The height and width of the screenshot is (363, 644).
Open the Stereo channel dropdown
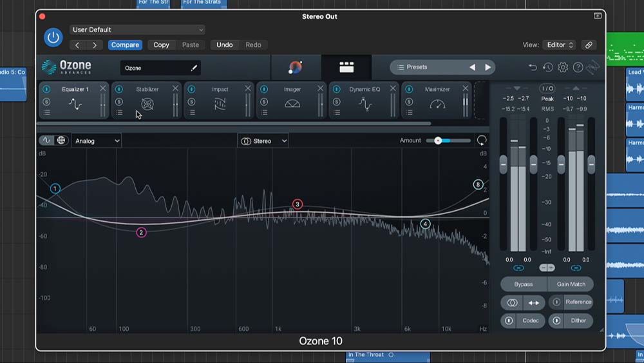(x=263, y=141)
